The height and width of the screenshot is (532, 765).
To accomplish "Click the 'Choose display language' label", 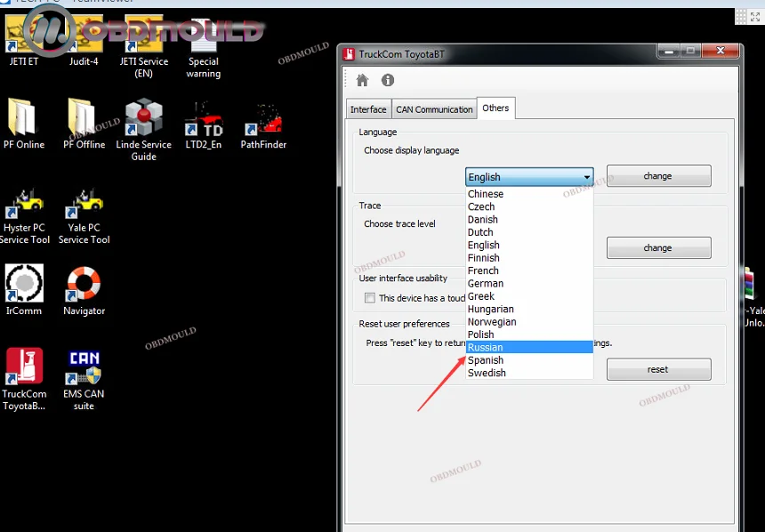I will coord(411,150).
